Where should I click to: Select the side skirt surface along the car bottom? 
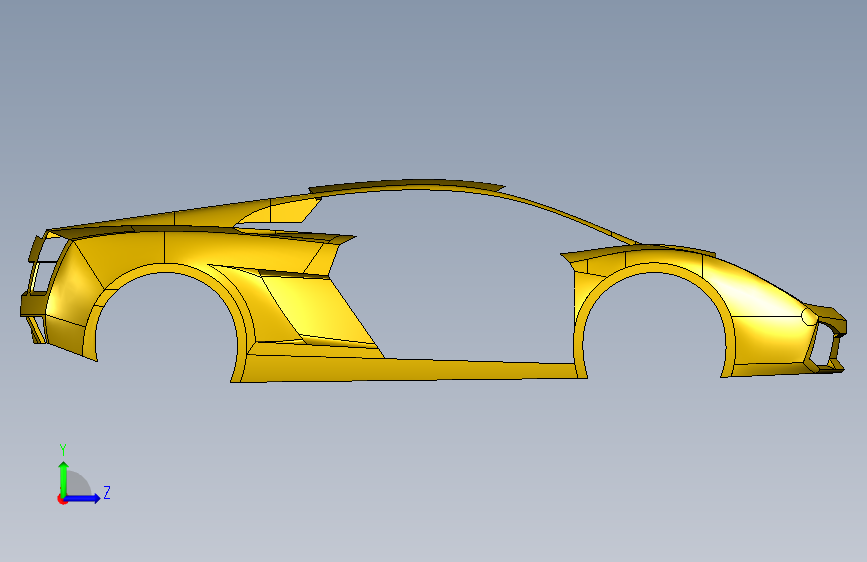(409, 369)
